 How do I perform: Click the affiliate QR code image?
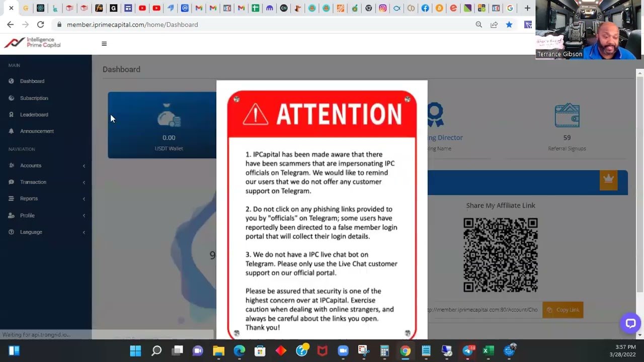tap(501, 255)
